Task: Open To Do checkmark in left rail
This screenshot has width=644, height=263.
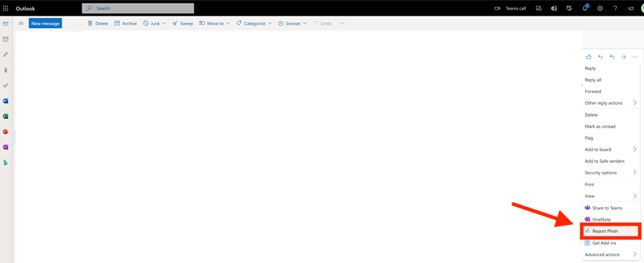Action: [x=6, y=85]
